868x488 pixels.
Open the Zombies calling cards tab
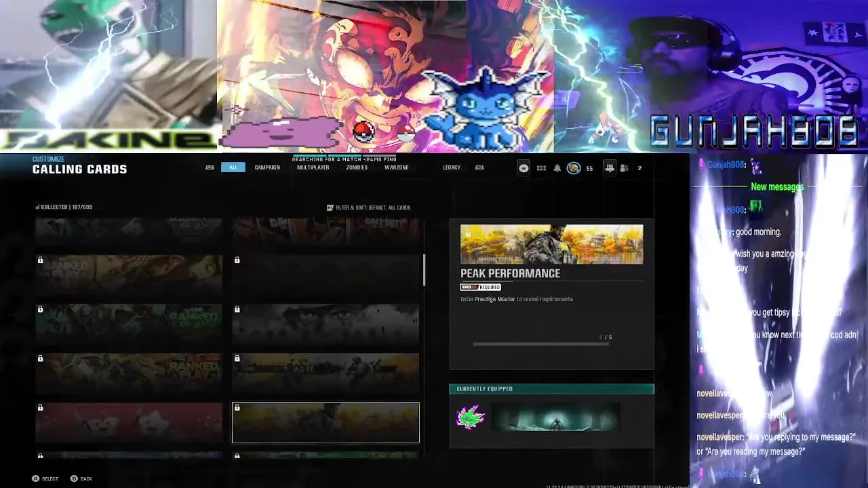coord(357,167)
